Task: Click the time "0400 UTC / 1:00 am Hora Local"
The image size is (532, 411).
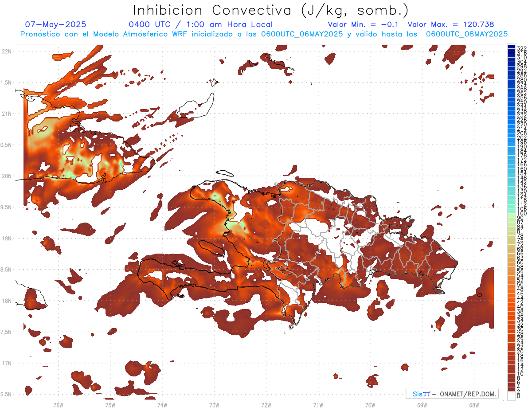Action: coord(201,24)
